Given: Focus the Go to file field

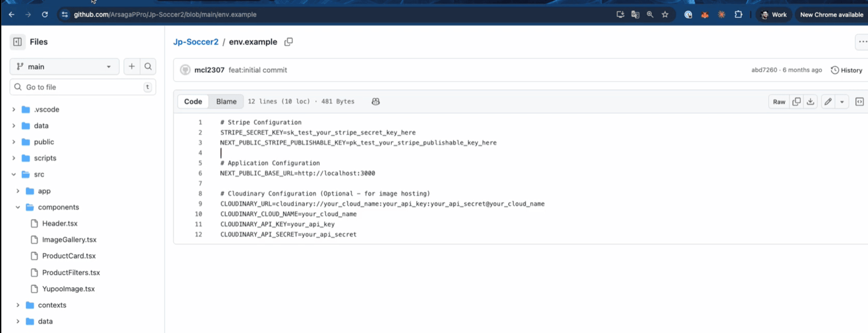Looking at the screenshot, I should point(83,87).
